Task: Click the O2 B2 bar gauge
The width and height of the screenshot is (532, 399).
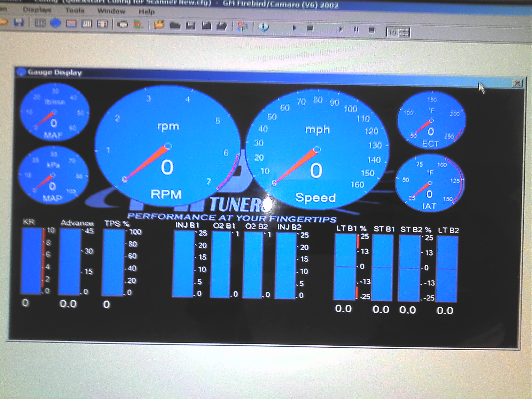Action: (253, 265)
